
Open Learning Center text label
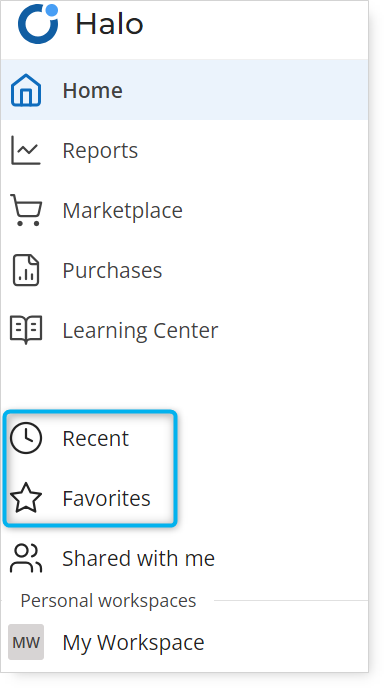pos(140,330)
